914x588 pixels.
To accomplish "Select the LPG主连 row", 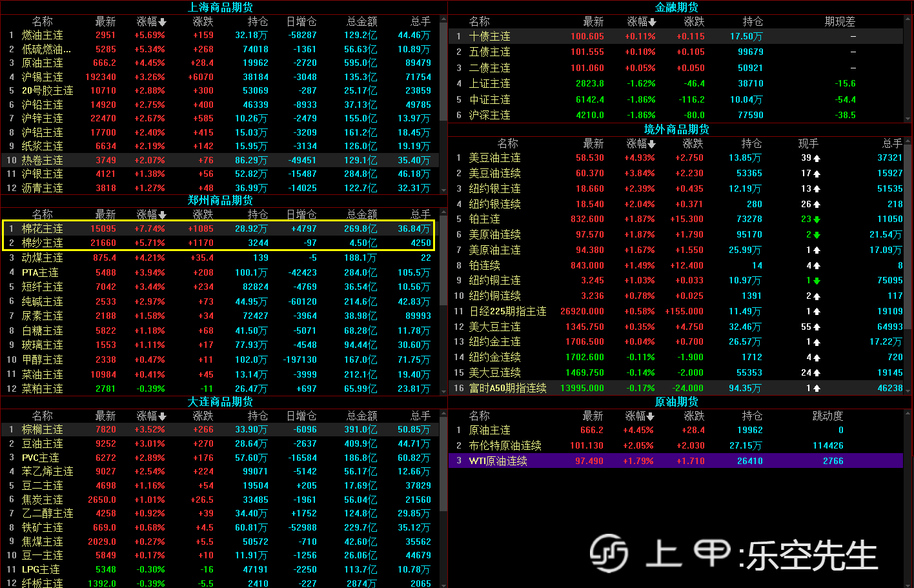I will pos(220,569).
